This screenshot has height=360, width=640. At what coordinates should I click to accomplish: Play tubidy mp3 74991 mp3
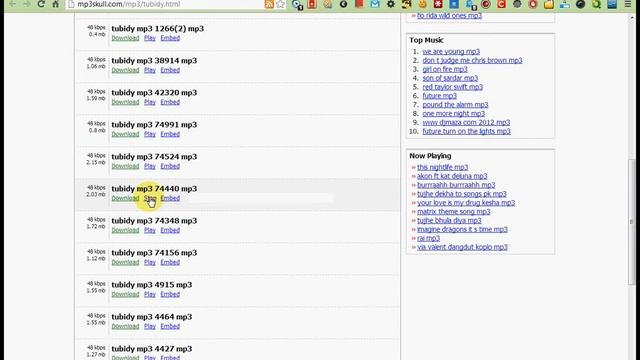point(150,134)
